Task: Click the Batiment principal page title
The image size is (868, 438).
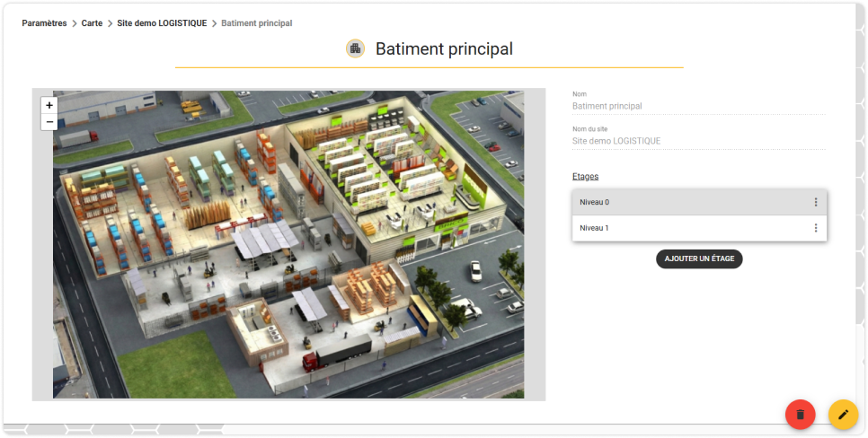Action: [444, 48]
